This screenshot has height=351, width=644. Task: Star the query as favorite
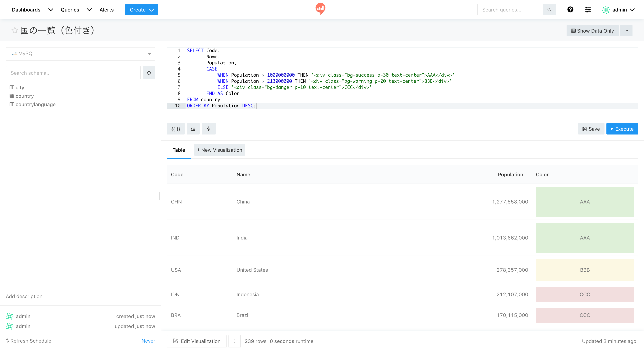[x=15, y=30]
